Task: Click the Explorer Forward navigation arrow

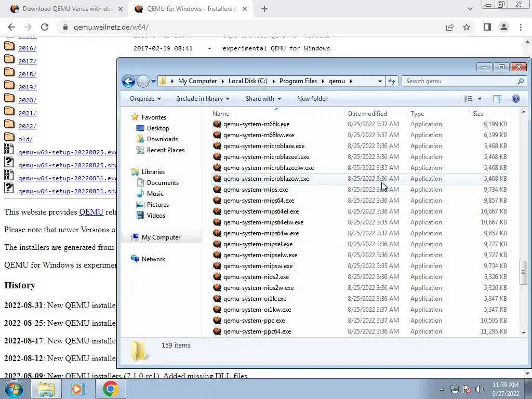Action: pyautogui.click(x=143, y=81)
